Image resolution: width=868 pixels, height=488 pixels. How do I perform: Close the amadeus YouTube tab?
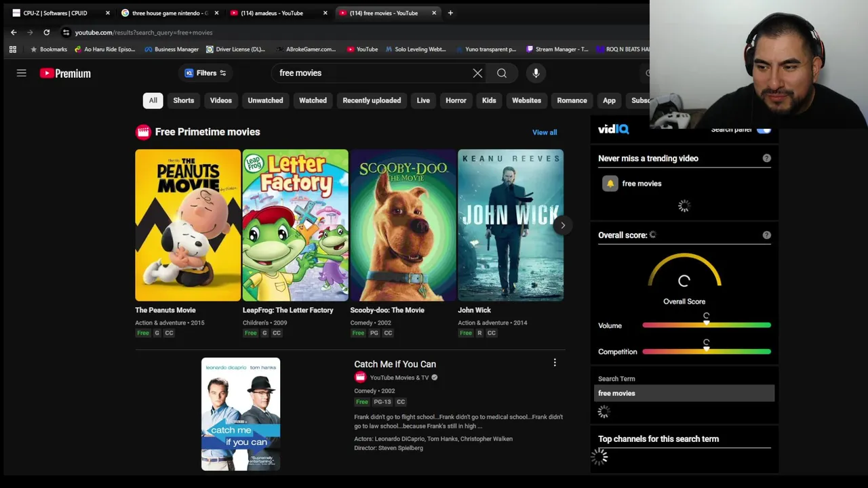pyautogui.click(x=325, y=13)
